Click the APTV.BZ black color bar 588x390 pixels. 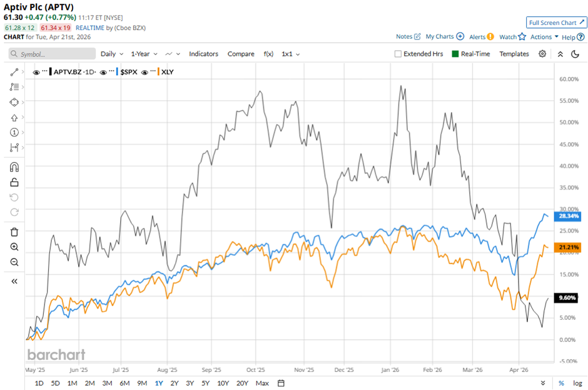click(51, 72)
